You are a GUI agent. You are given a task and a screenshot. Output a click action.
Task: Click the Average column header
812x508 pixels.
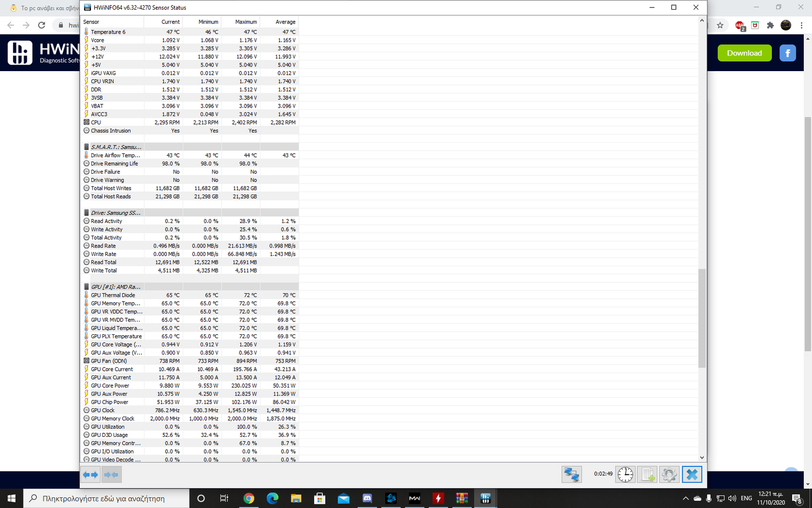pos(279,22)
